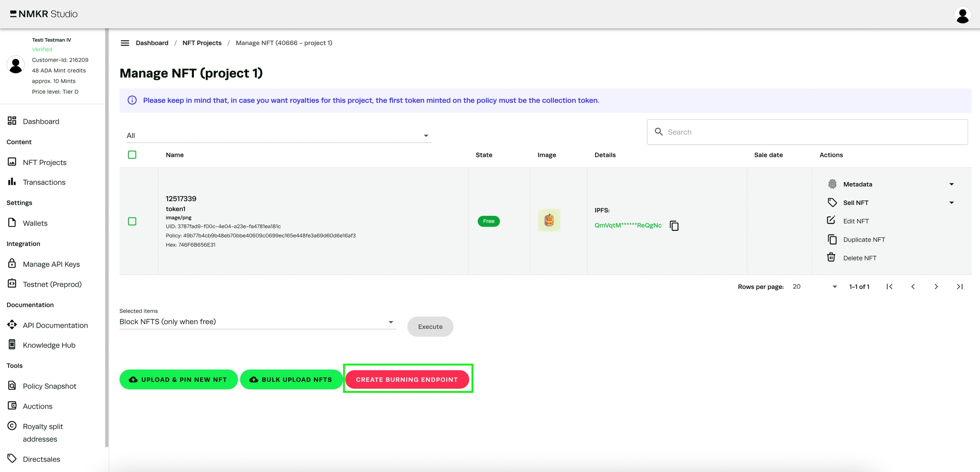The height and width of the screenshot is (472, 980).
Task: Click the copy IPFS hash icon
Action: pos(674,226)
